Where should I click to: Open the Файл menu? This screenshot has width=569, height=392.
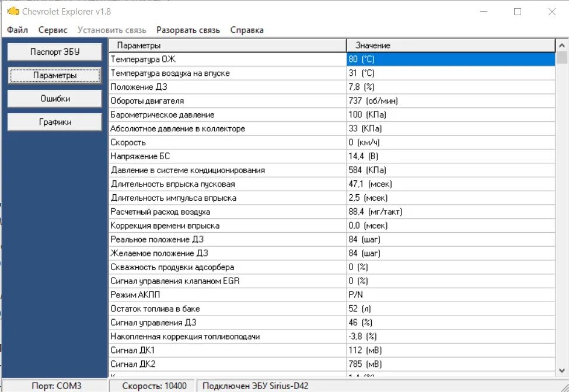pyautogui.click(x=18, y=30)
